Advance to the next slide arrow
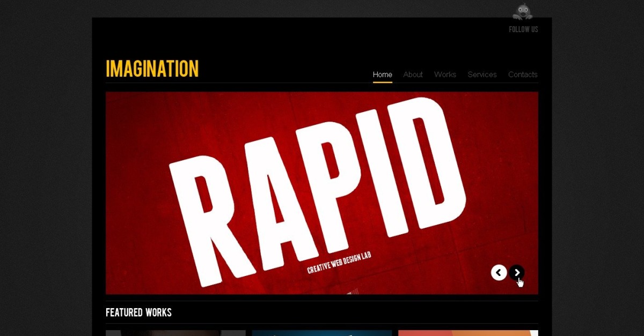644x336 pixels. click(517, 273)
